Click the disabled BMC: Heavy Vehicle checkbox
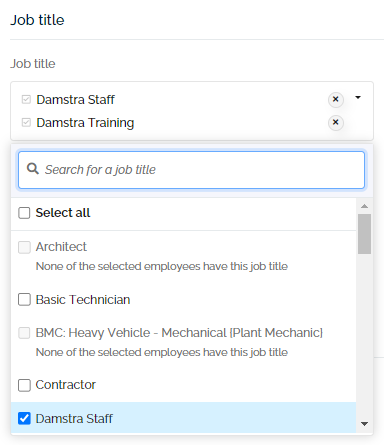 point(24,333)
